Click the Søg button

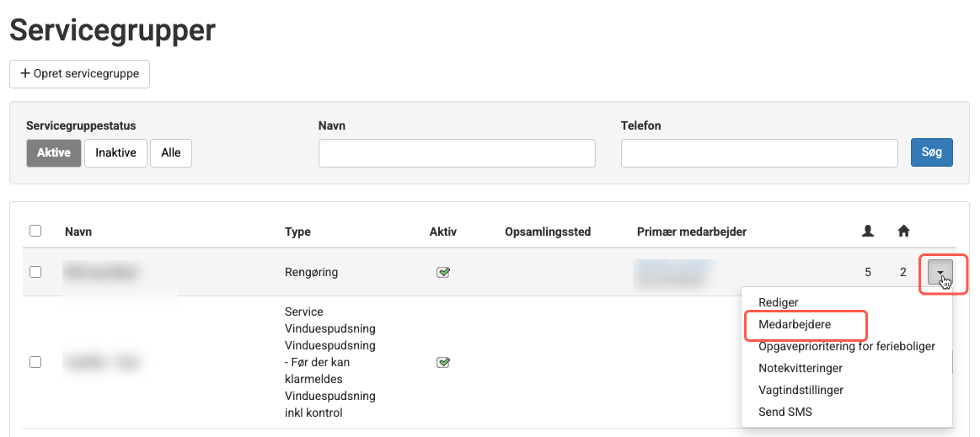click(x=932, y=152)
